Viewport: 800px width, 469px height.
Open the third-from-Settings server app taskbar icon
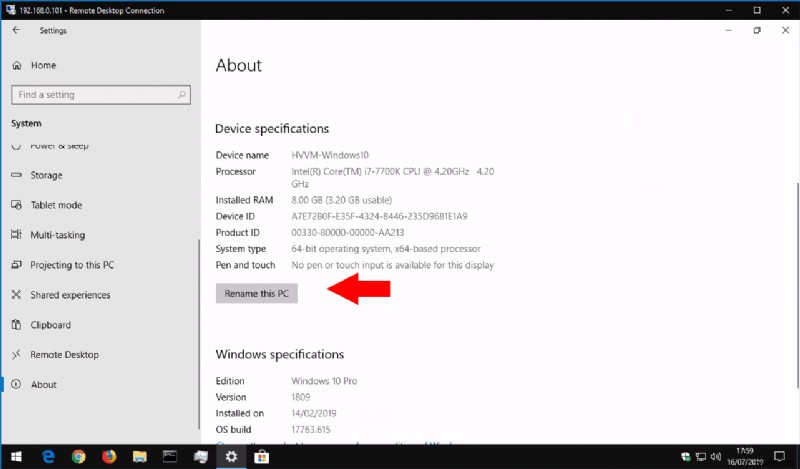click(x=201, y=457)
